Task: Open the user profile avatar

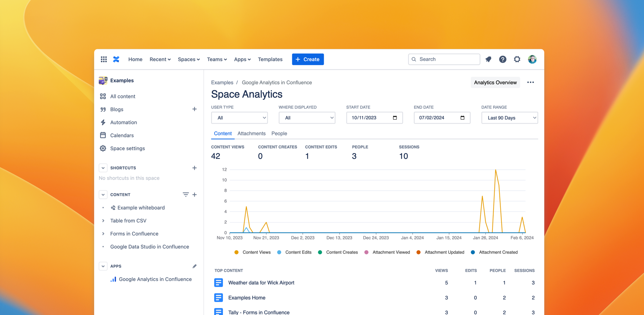Action: pos(532,59)
